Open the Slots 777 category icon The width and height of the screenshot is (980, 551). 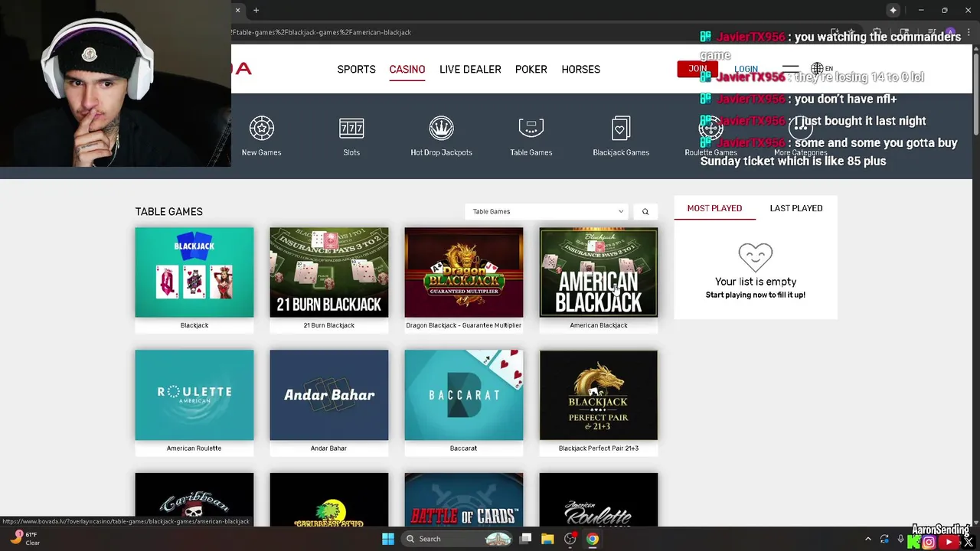click(351, 129)
